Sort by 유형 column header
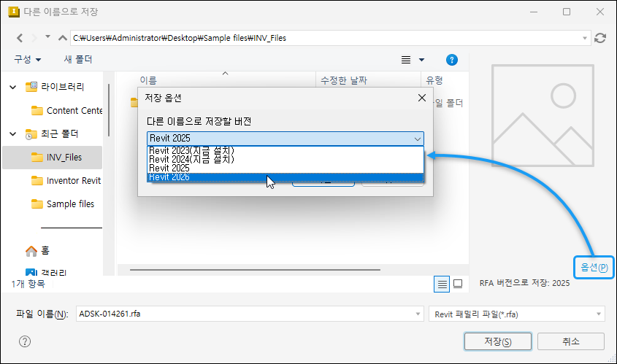Viewport: 617px width, 364px height. (434, 80)
